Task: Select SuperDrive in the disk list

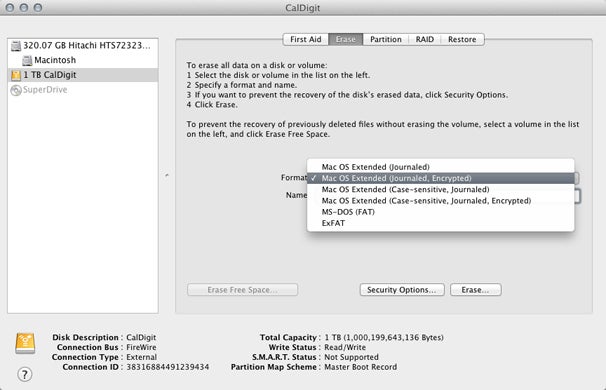Action: pos(83,90)
